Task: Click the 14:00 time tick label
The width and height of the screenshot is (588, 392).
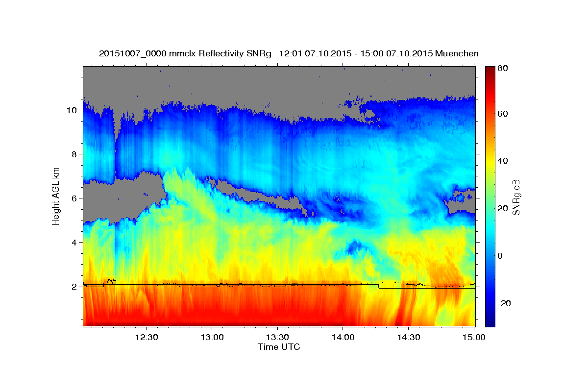Action: click(343, 338)
